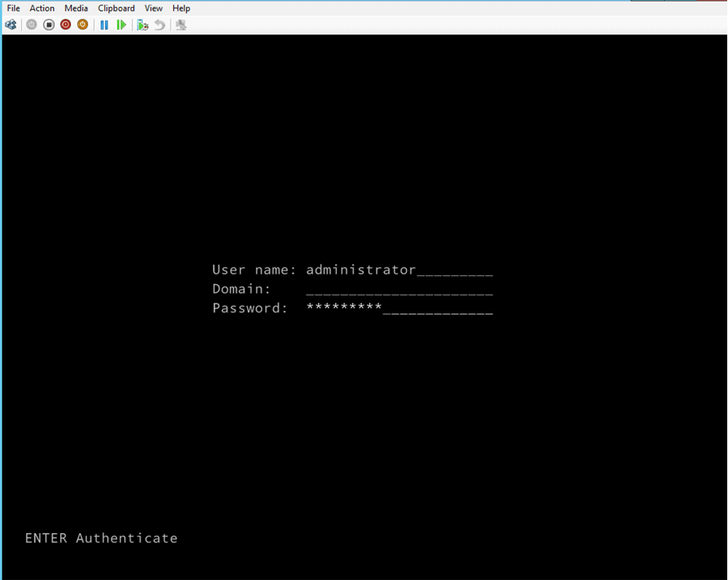Screen dimensions: 728x580
Task: Click the red Shut Down icon
Action: 65,25
